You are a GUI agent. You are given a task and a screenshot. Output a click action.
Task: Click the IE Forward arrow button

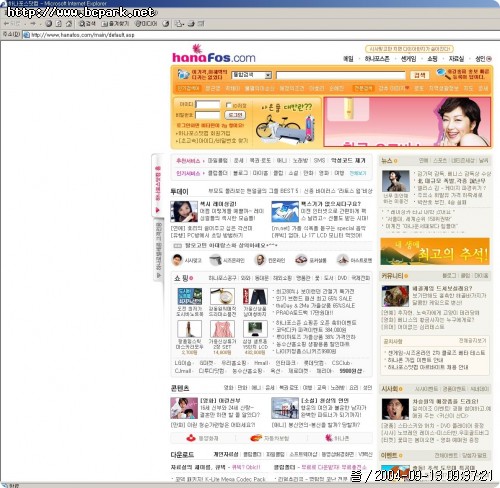(33, 24)
